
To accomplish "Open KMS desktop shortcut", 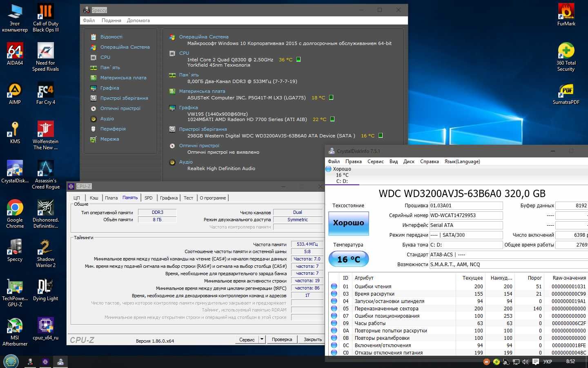I will point(15,133).
